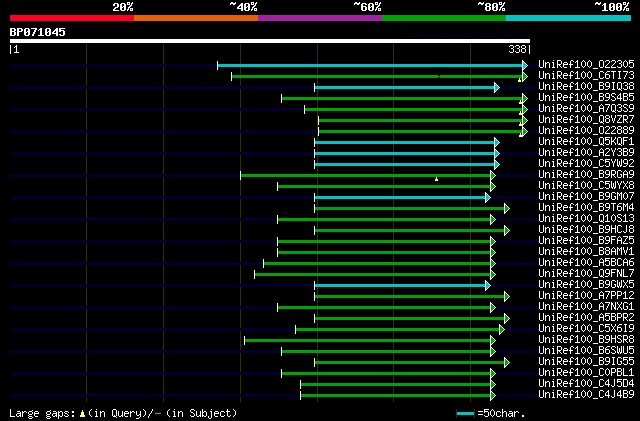Viewport: 640px width, 421px height.
Task: Click the green alignment bar in Q9FNL7 row
Action: [x=373, y=274]
